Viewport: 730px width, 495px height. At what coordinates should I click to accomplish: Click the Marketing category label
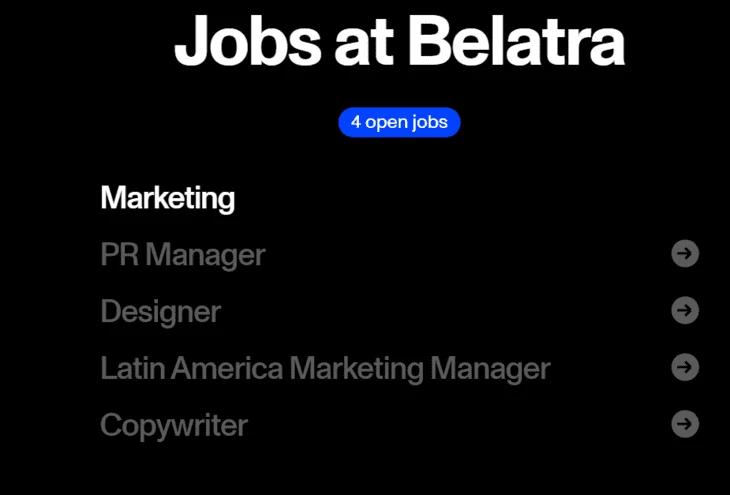click(168, 198)
